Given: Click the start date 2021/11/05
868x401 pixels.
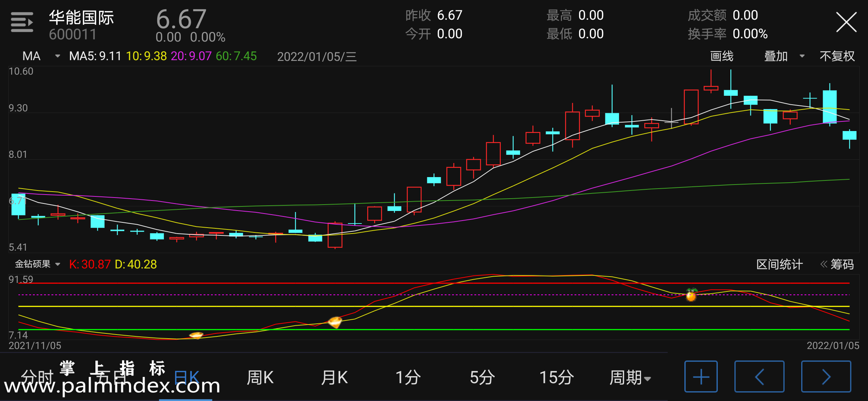Looking at the screenshot, I should [35, 346].
